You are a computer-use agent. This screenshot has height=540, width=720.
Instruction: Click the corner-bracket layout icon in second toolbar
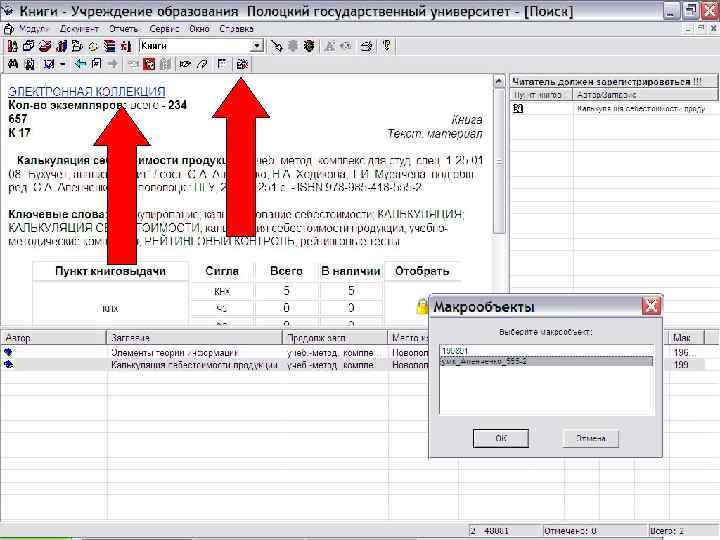pyautogui.click(x=222, y=64)
